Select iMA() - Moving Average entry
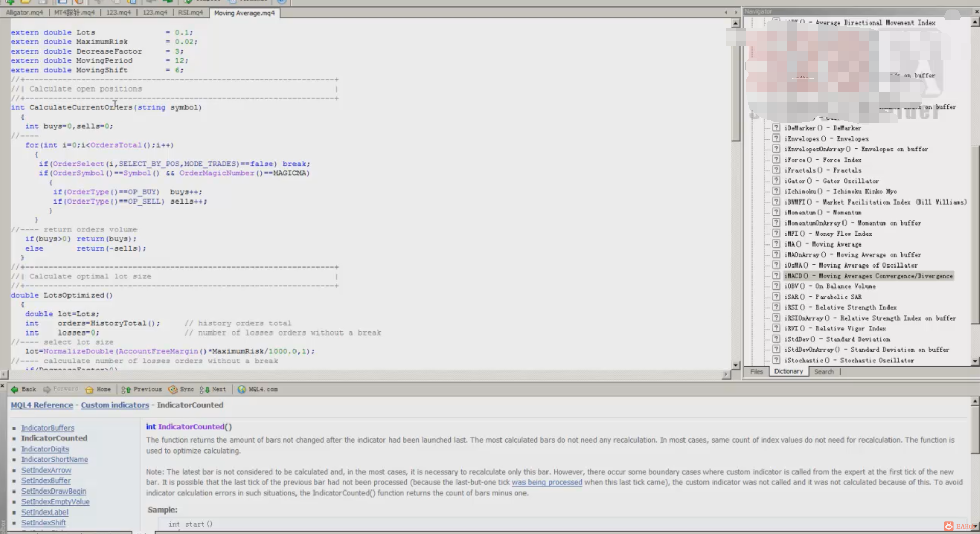Screen dimensions: 980x534 (x=823, y=244)
